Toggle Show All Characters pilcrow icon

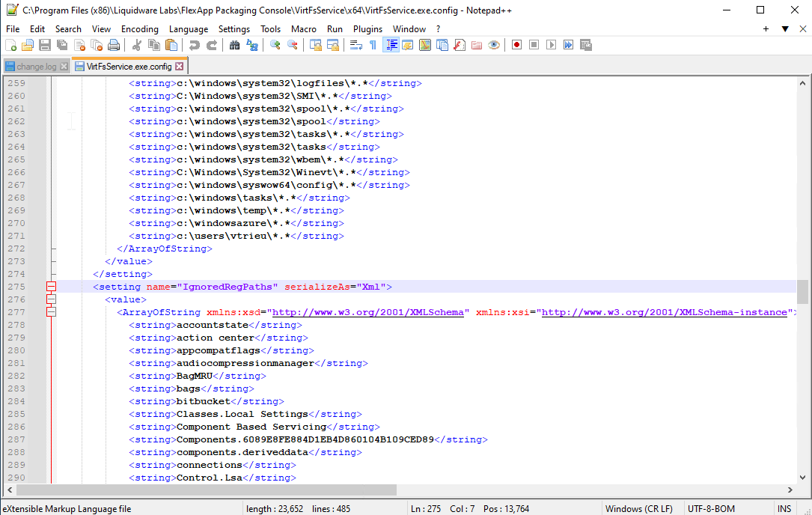coord(373,45)
